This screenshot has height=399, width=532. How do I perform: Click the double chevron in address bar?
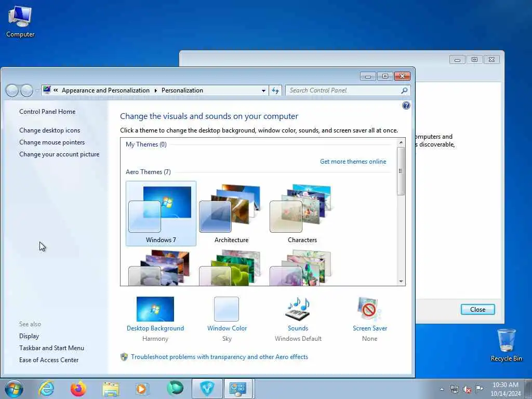pyautogui.click(x=56, y=90)
